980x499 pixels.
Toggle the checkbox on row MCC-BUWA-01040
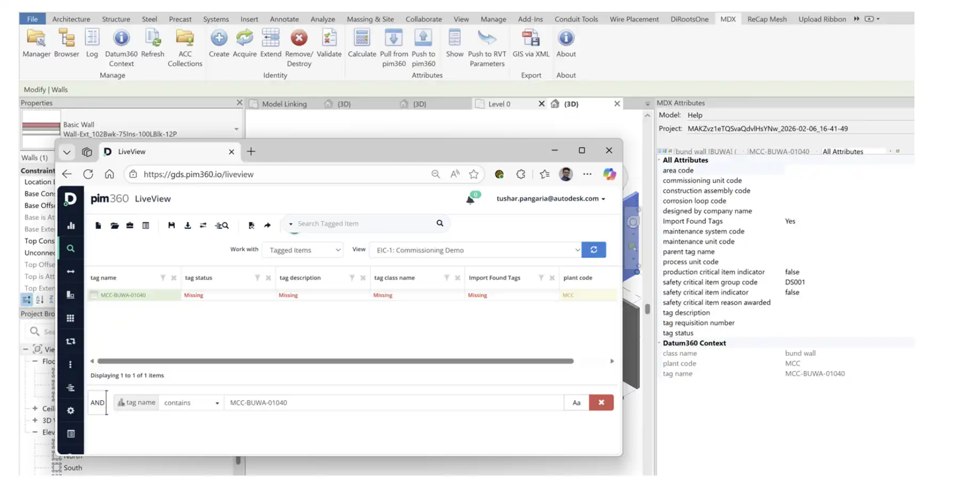93,295
